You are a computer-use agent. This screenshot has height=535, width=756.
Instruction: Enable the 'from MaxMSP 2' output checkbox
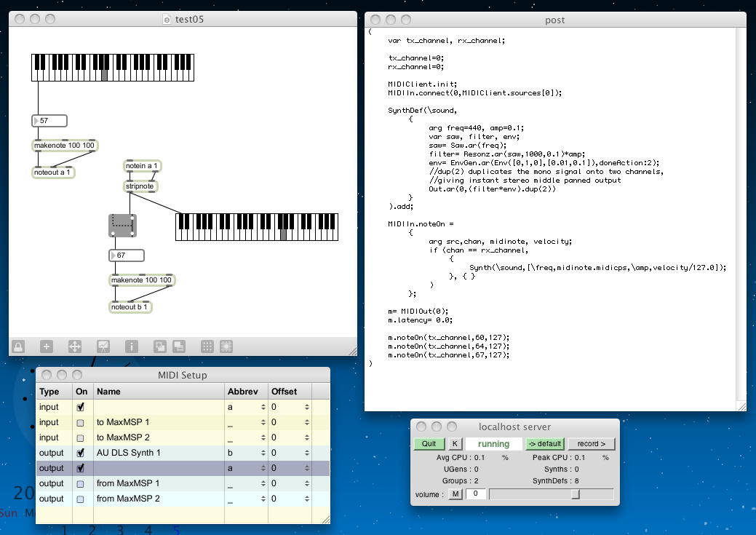pyautogui.click(x=81, y=499)
